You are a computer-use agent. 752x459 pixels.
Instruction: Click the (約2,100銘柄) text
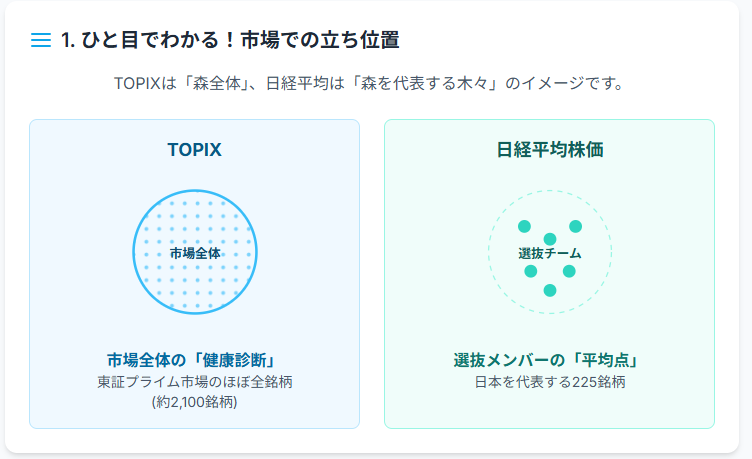tap(194, 402)
